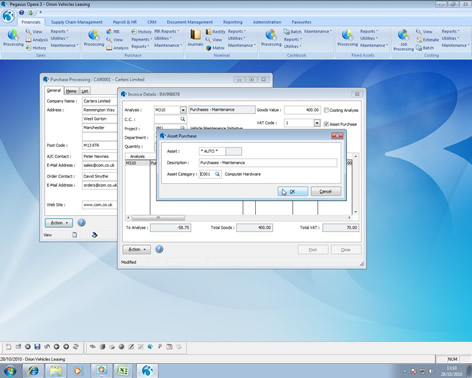The height and width of the screenshot is (378, 472).
Task: Click the Goods Value field
Action: pos(302,110)
